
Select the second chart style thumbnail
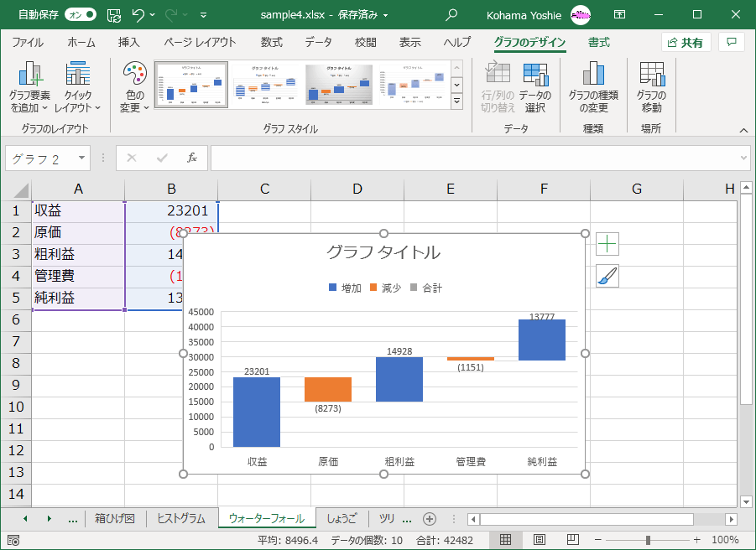(264, 85)
